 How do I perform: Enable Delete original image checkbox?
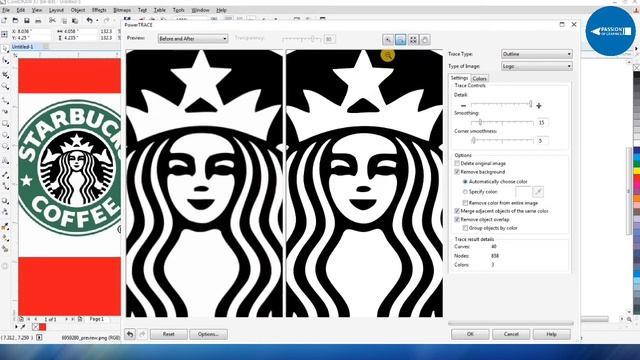coord(457,163)
